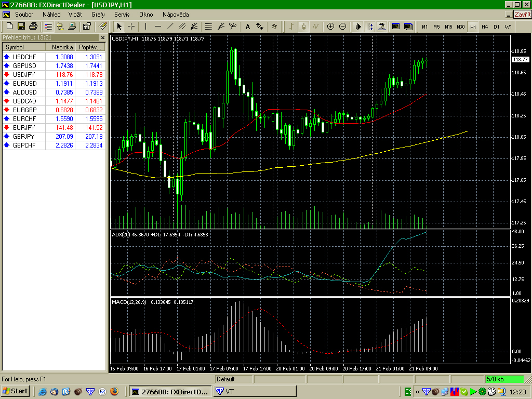Screen dimensions: 532x399
Task: Toggle the Market Watch panel icon
Action: (48, 26)
